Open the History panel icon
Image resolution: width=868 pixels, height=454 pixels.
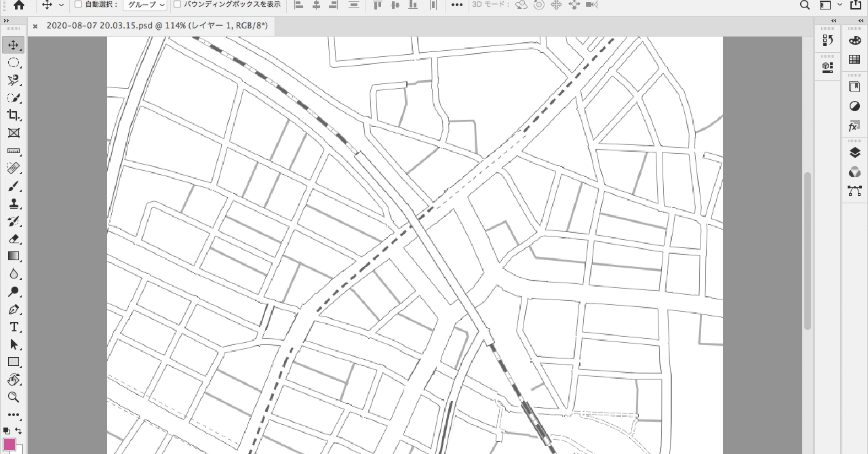(x=827, y=41)
